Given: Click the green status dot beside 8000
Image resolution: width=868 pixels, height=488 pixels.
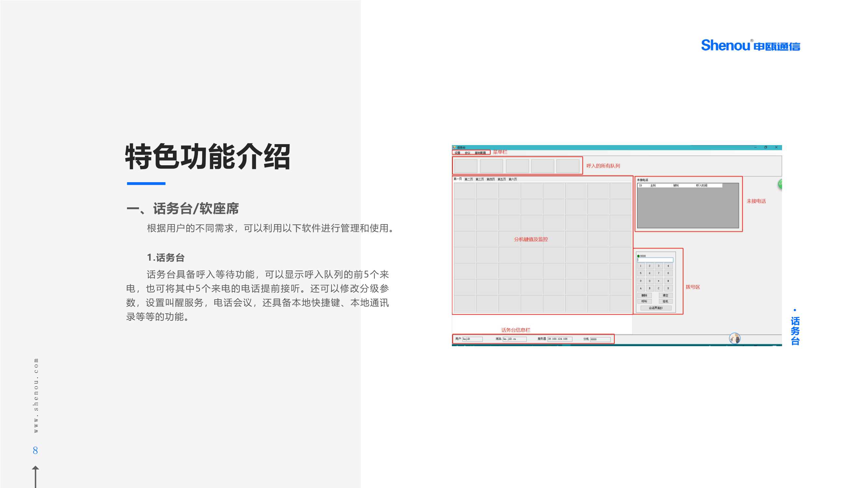Looking at the screenshot, I should click(x=638, y=256).
